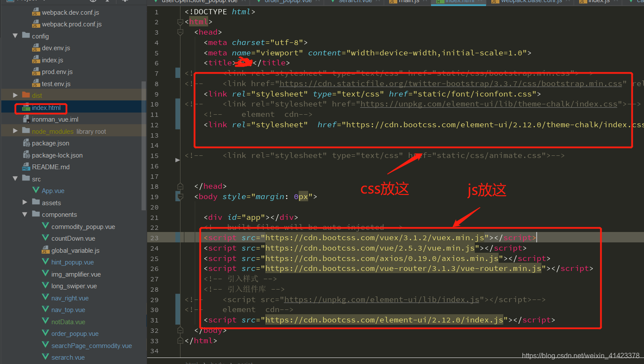Click the App.vue Vue file icon
This screenshot has width=644, height=364.
point(36,190)
